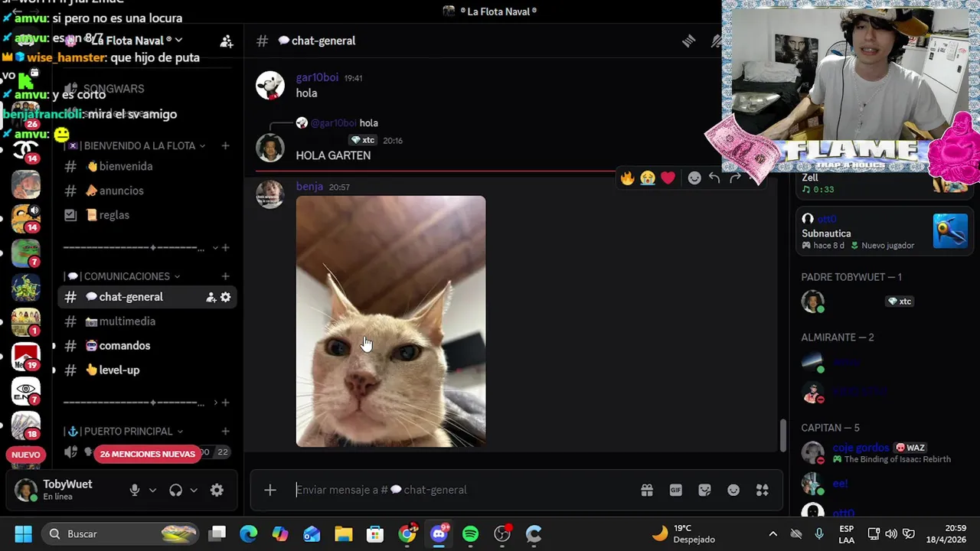The width and height of the screenshot is (980, 551).
Task: Open TobyWuet user status panel
Action: click(x=66, y=490)
